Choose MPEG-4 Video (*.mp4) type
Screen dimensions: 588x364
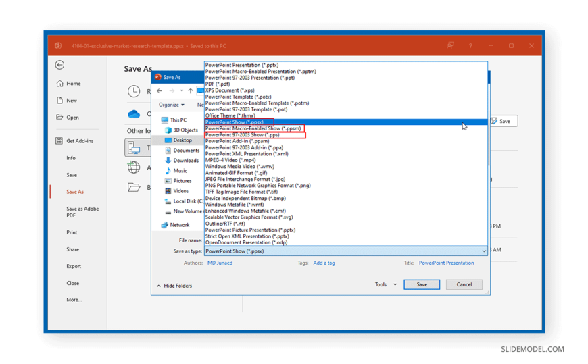click(346, 160)
